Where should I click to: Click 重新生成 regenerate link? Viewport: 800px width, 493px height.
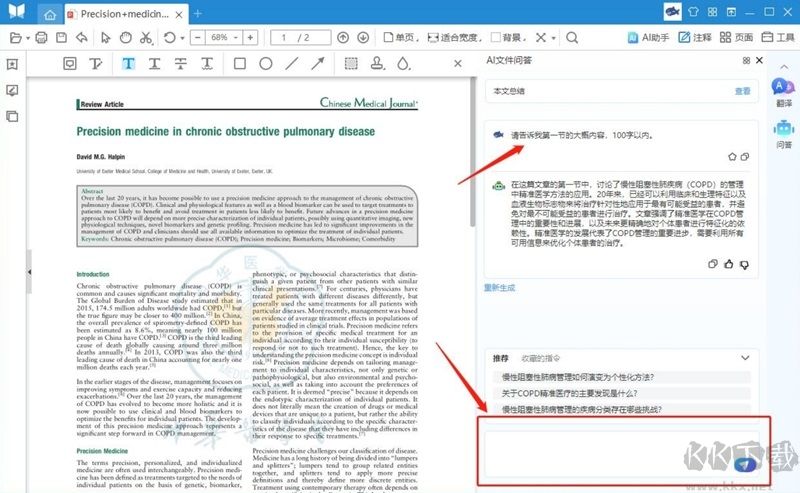[499, 288]
